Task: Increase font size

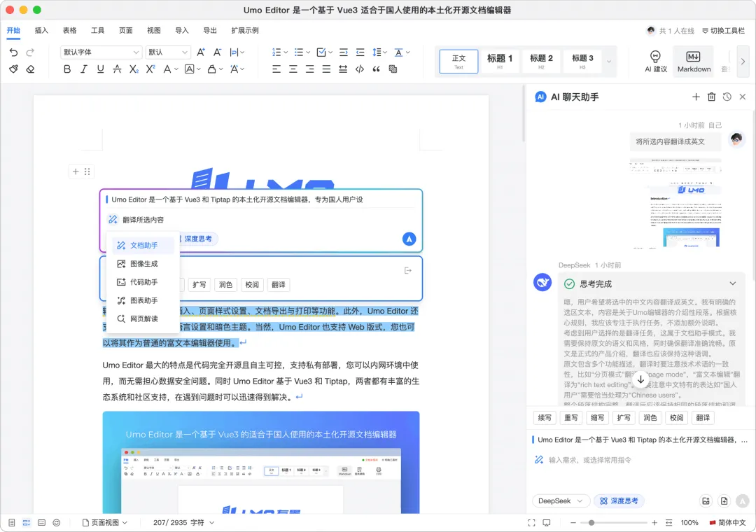Action: (201, 52)
